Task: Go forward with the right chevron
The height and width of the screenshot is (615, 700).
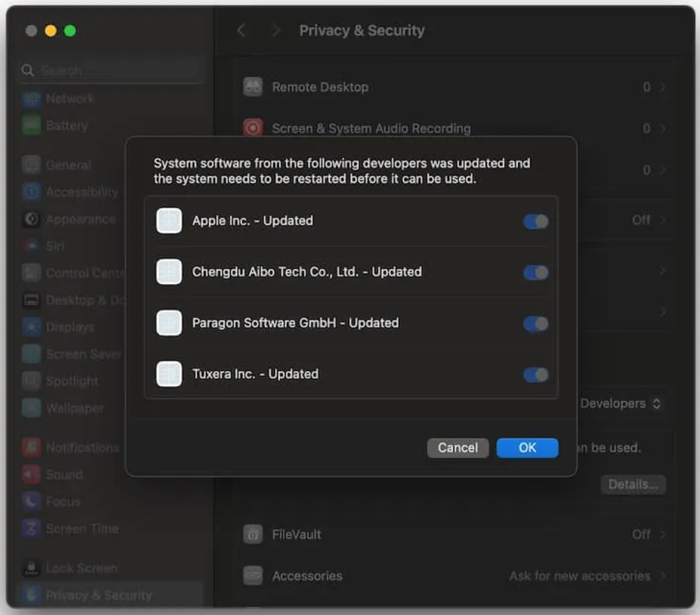Action: (276, 30)
